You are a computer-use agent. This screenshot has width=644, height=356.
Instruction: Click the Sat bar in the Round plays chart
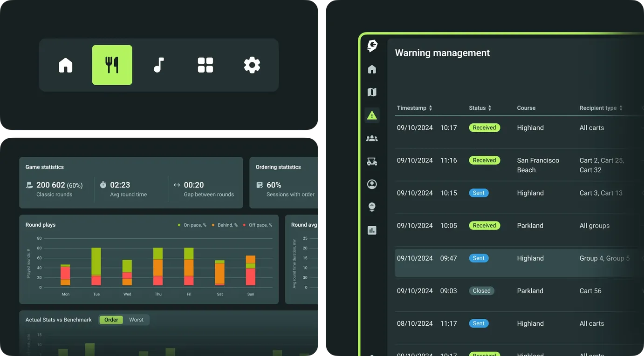[219, 273]
